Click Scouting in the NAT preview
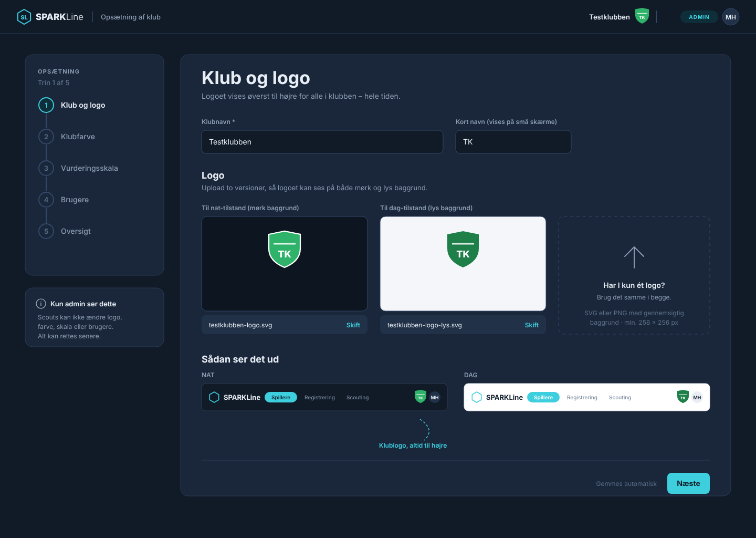Image resolution: width=756 pixels, height=538 pixels. coord(358,398)
